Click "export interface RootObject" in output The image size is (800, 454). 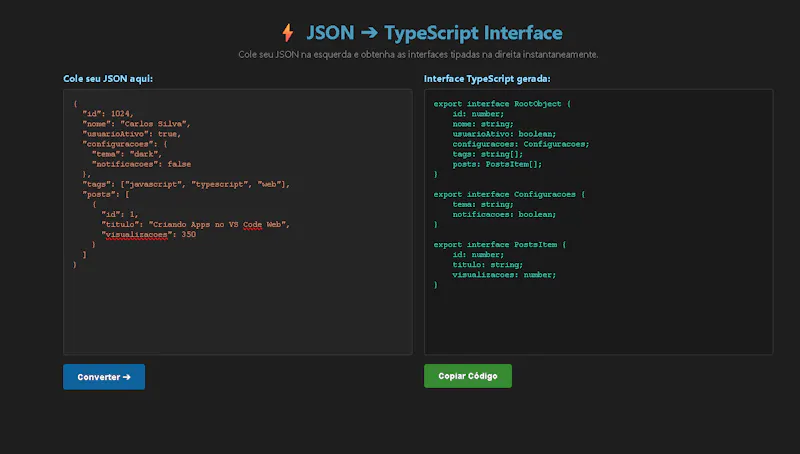(497, 104)
